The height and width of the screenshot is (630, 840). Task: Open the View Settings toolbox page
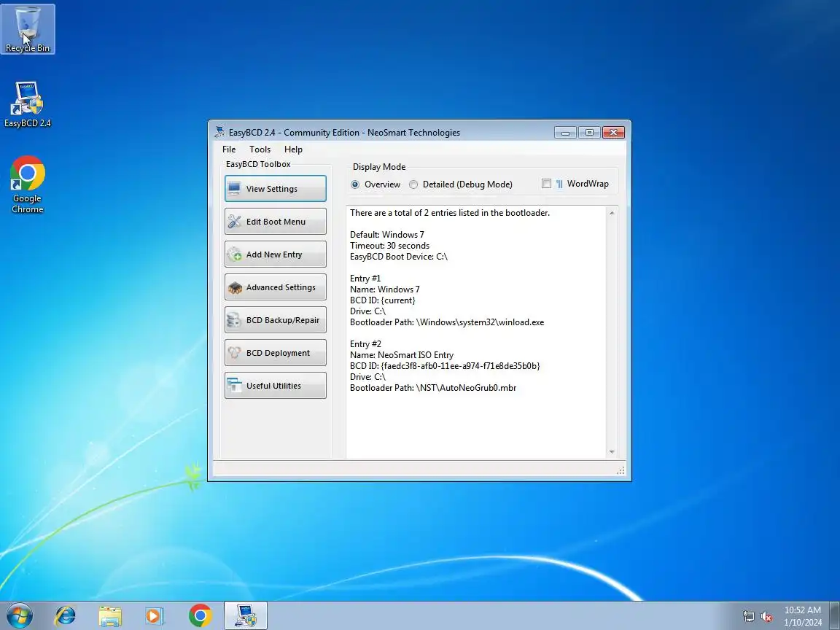(276, 189)
